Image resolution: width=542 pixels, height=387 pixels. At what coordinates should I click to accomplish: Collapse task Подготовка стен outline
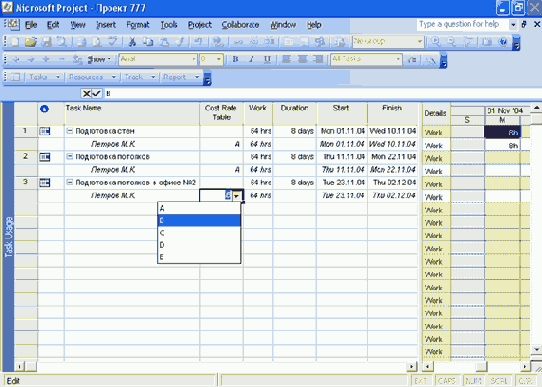(x=70, y=131)
